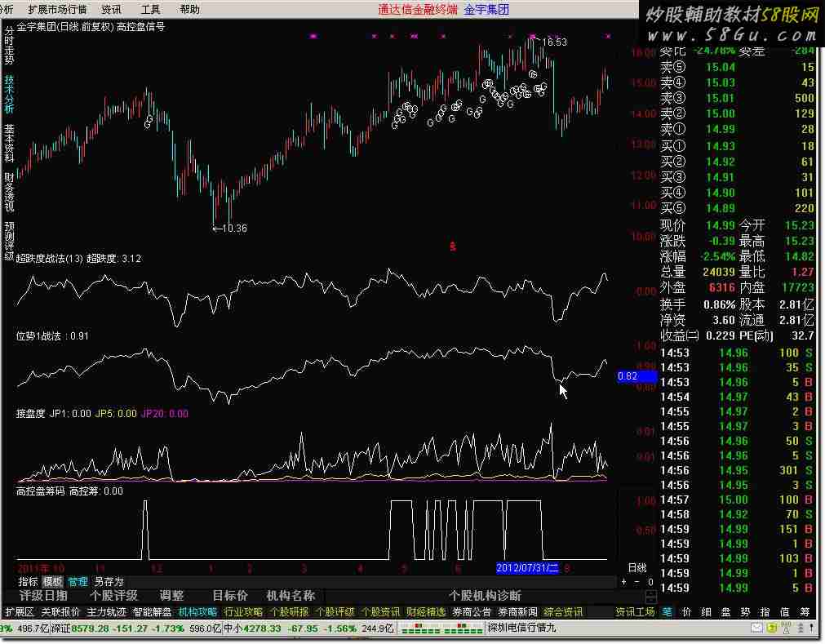Click the 机构名称 column header
The image size is (825, 644).
pyautogui.click(x=291, y=596)
